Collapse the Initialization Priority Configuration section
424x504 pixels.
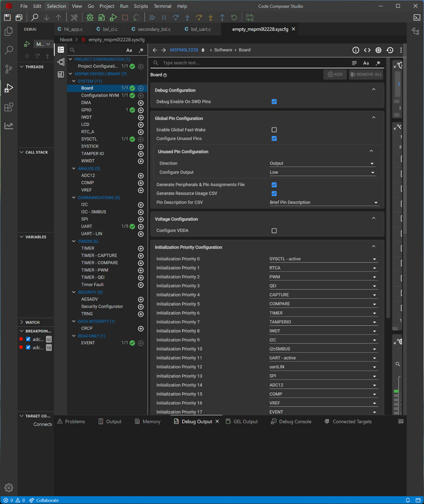[374, 247]
